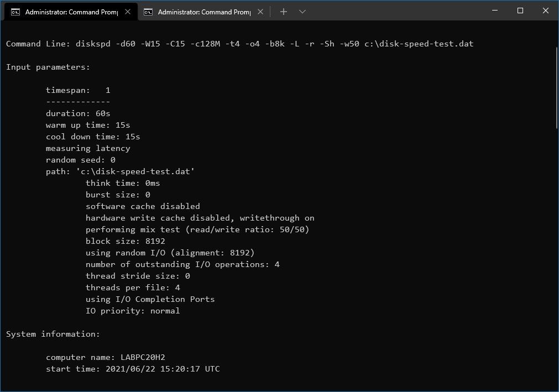Switch to the first Administrator Command Prompt tab

72,11
